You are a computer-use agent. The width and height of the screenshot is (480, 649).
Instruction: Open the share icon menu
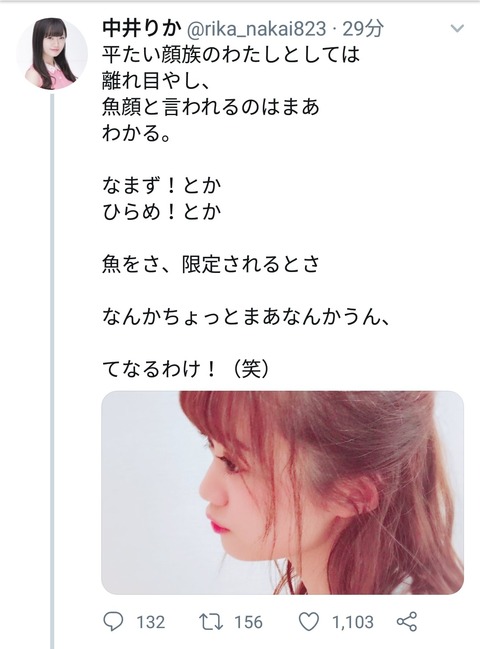(407, 622)
